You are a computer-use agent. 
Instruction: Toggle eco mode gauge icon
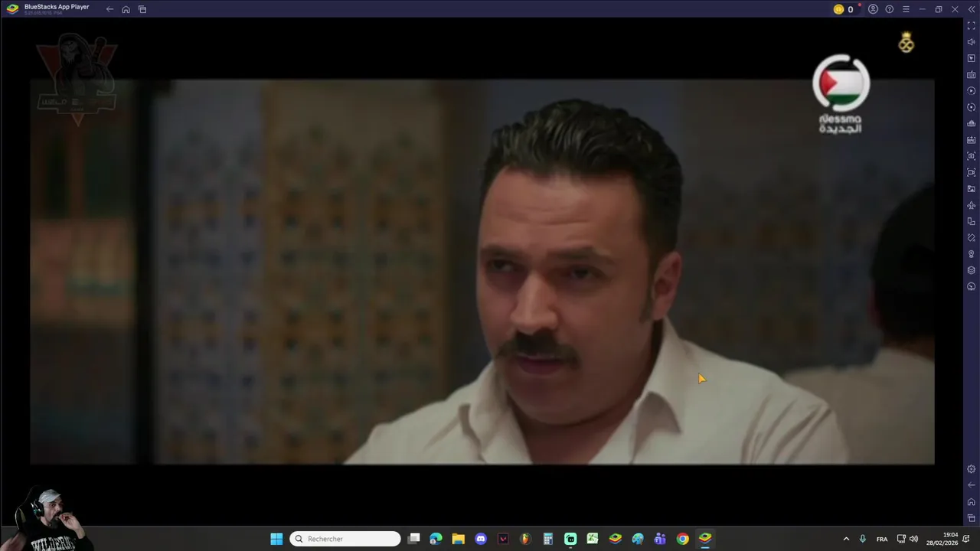coord(971,286)
